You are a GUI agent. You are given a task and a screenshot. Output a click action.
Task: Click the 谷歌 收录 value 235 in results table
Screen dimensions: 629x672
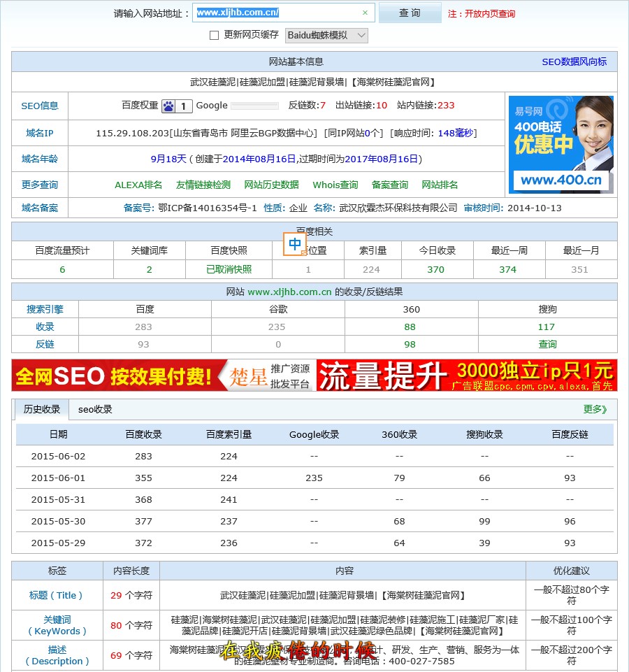pyautogui.click(x=277, y=327)
